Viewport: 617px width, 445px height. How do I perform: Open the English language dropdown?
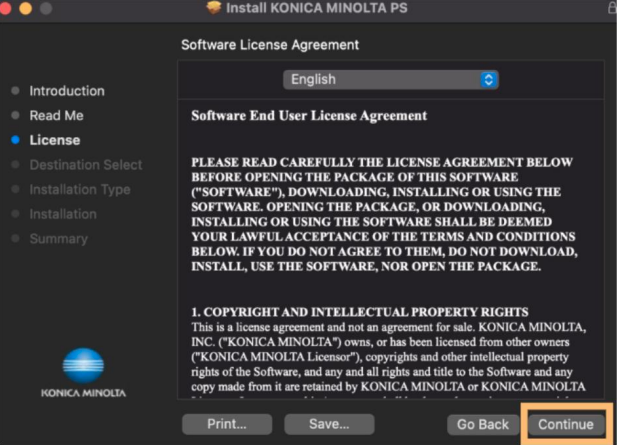click(391, 80)
